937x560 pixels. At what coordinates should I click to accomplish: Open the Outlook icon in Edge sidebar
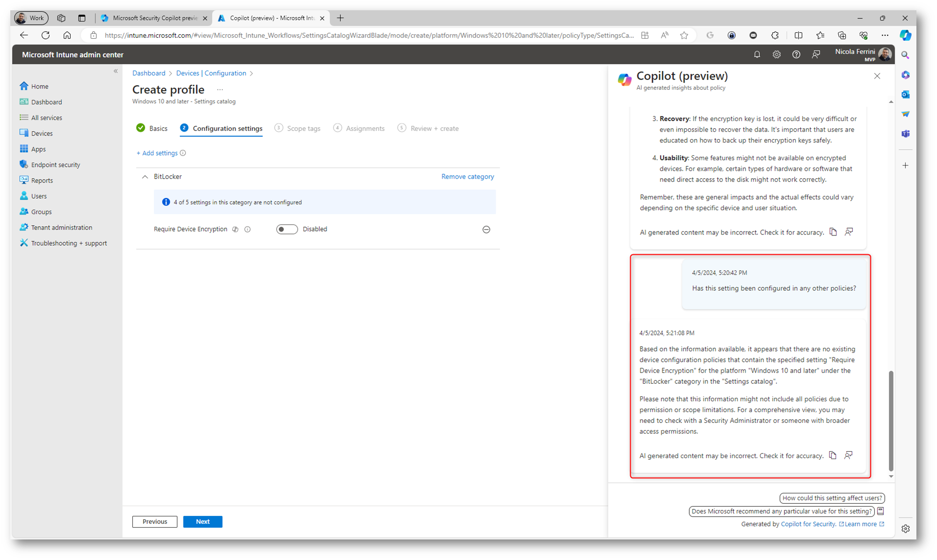[x=905, y=94]
